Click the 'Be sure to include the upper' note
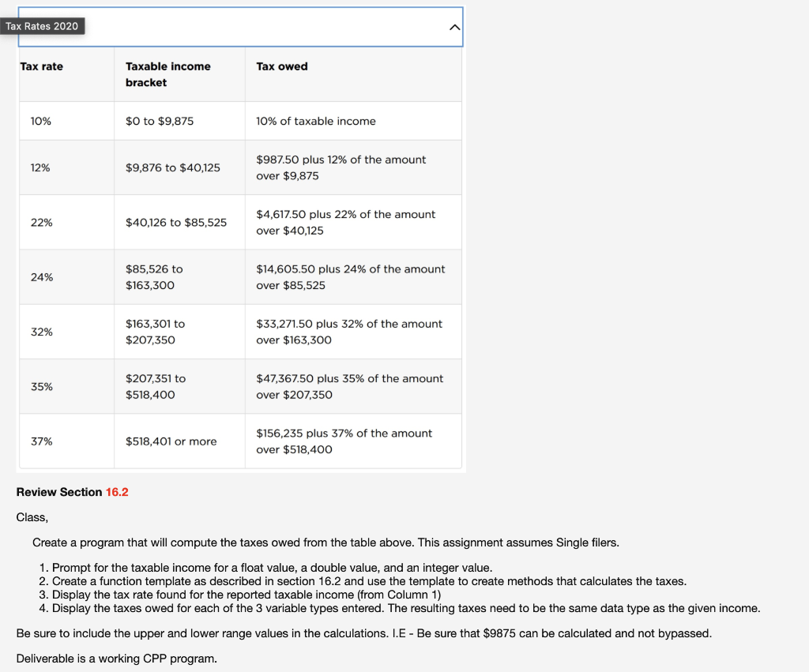809x672 pixels. pyautogui.click(x=363, y=633)
